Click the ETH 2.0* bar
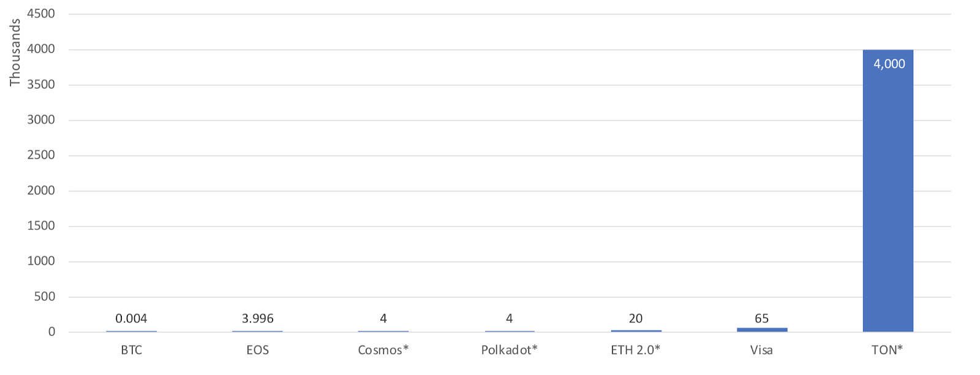This screenshot has height=375, width=980. 636,331
